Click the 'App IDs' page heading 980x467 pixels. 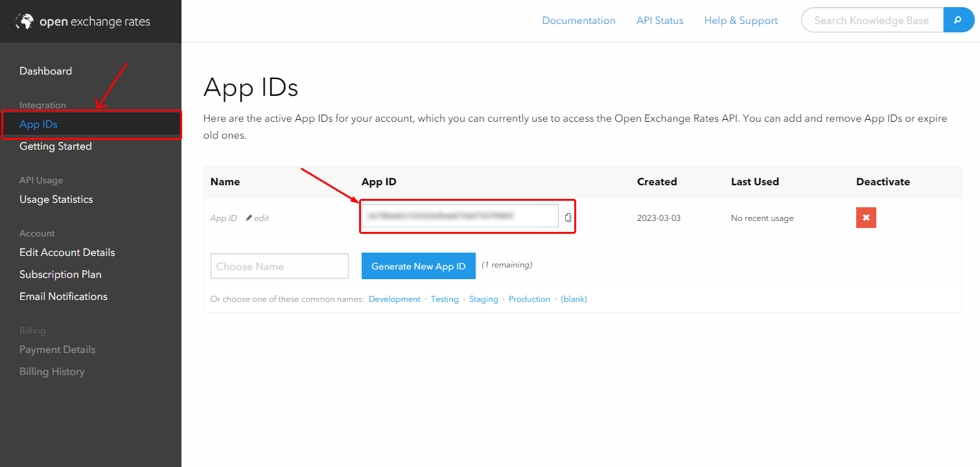click(251, 87)
